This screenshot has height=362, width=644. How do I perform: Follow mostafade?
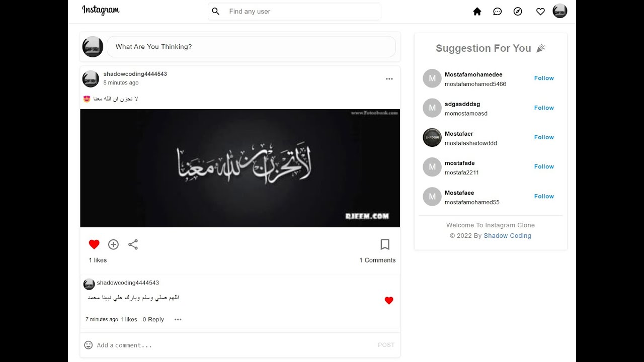pos(544,166)
